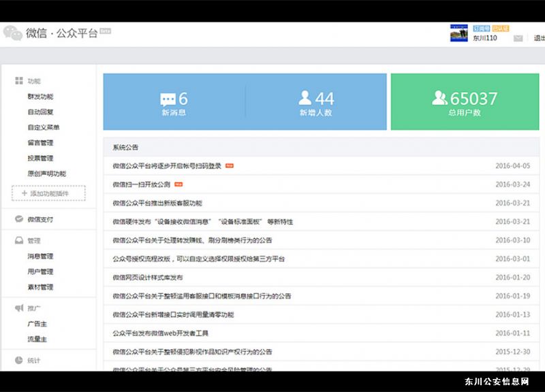545x392 pixels.
Task: Open 素材管理 under 管理
Action: (x=40, y=287)
